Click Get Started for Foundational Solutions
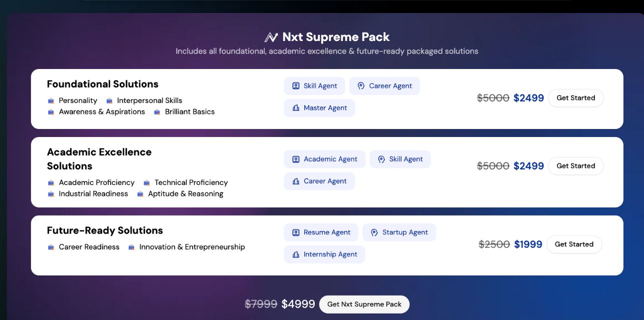The height and width of the screenshot is (320, 644). [576, 98]
